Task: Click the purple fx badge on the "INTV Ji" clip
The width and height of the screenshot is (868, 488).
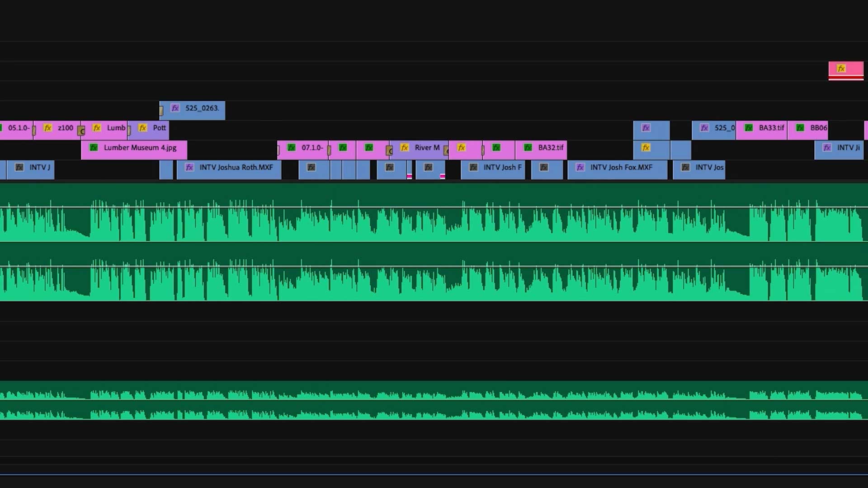Action: 827,147
